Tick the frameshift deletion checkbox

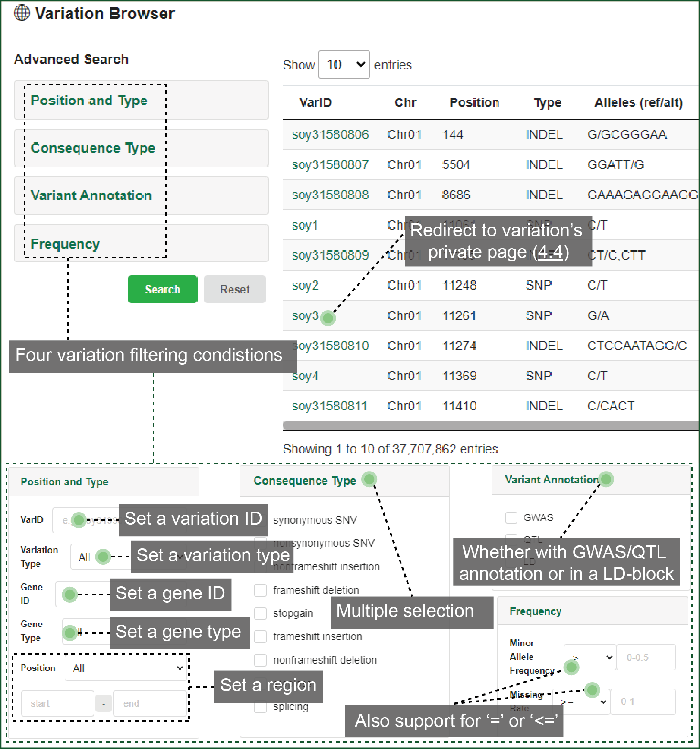261,590
